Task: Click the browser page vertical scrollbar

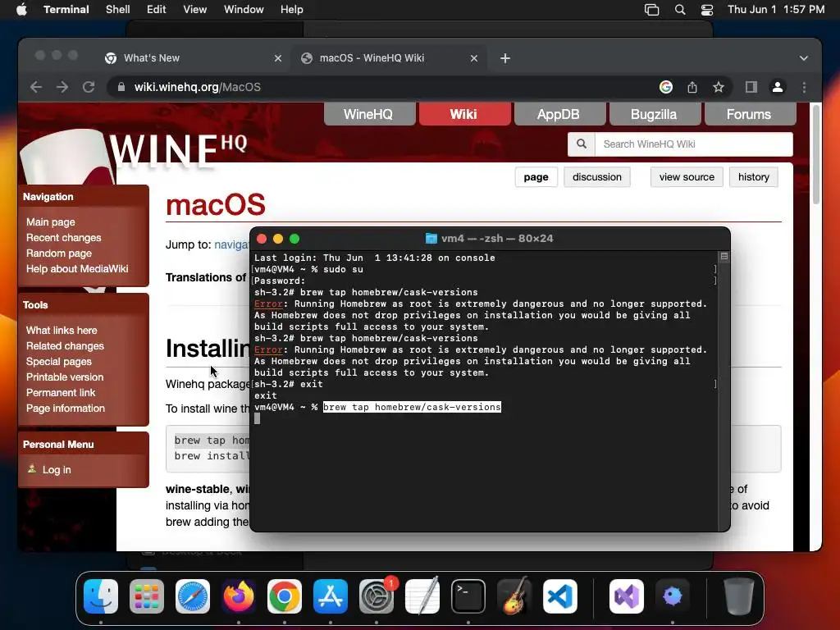Action: (816, 154)
